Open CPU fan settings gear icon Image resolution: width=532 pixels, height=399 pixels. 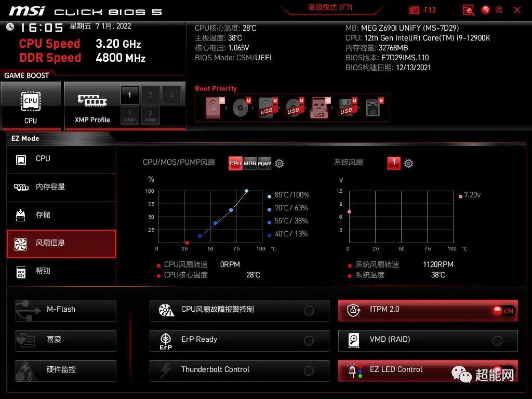[x=280, y=164]
